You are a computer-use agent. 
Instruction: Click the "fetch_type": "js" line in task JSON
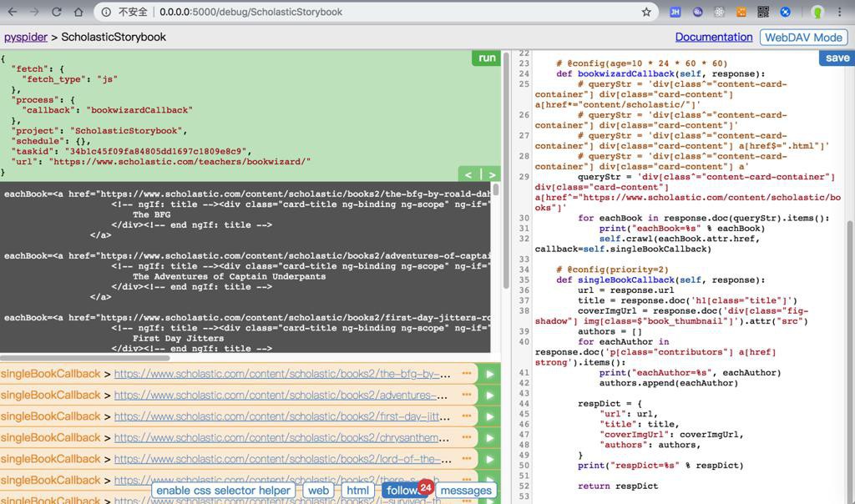coord(70,79)
